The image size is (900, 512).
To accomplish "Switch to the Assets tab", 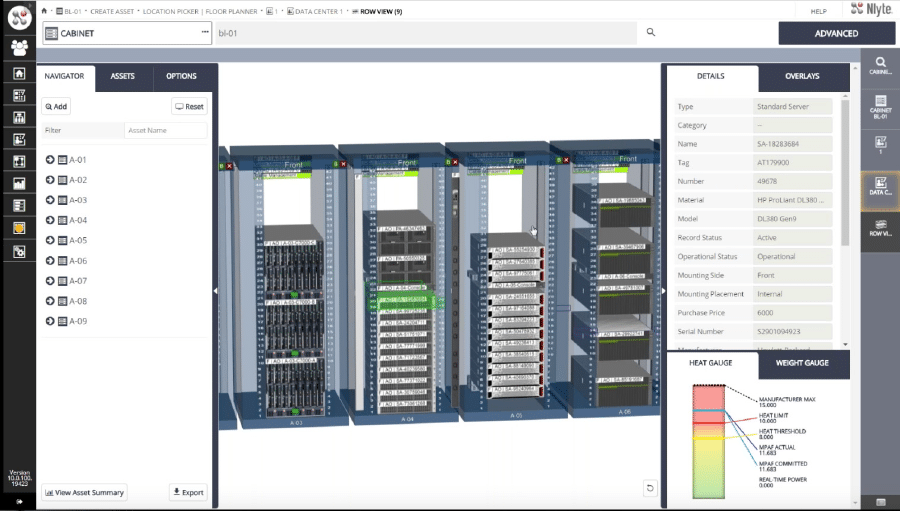I will click(123, 76).
